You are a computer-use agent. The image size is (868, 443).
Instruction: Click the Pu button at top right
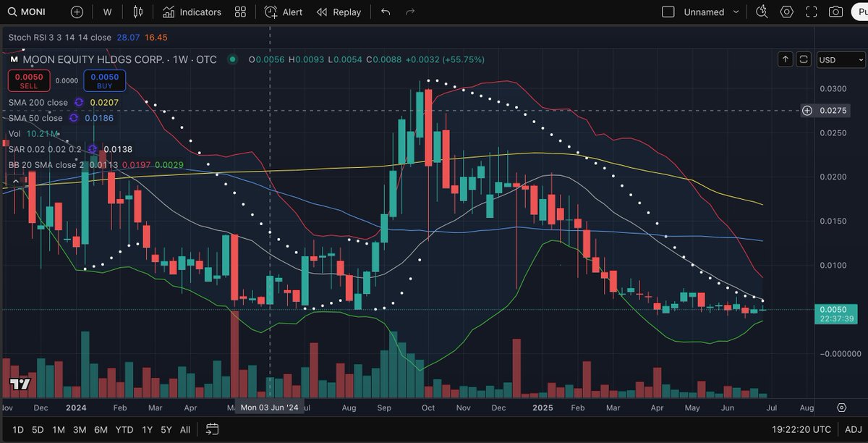pos(859,12)
